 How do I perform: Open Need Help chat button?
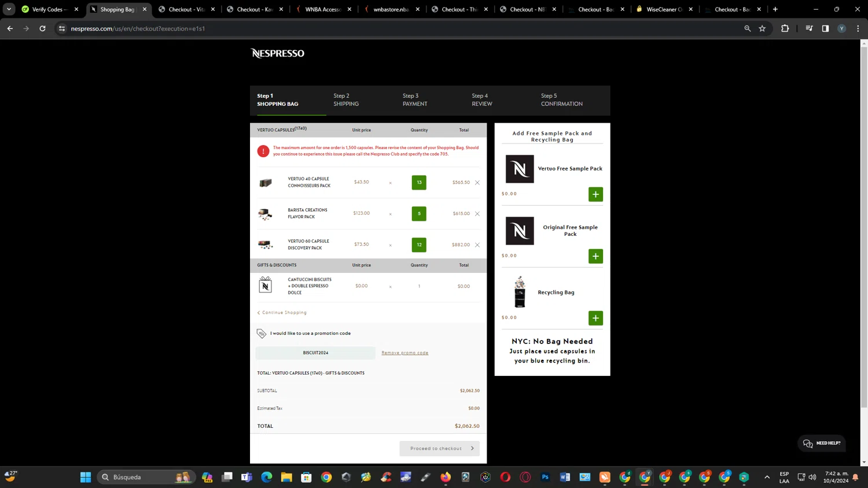822,443
